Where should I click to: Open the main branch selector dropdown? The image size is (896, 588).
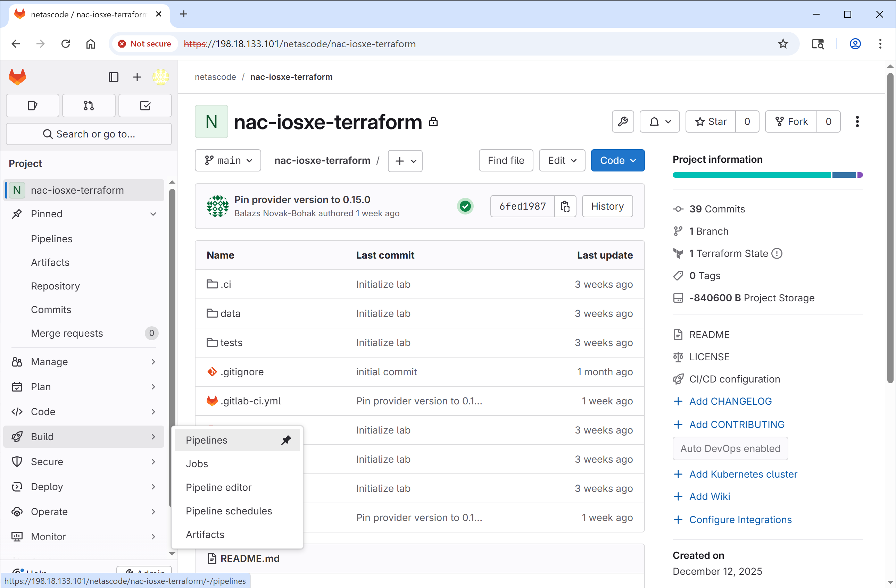tap(228, 161)
